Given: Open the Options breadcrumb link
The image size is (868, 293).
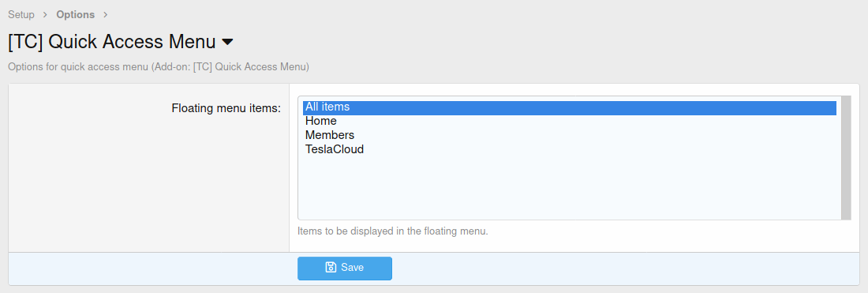Looking at the screenshot, I should (x=75, y=15).
